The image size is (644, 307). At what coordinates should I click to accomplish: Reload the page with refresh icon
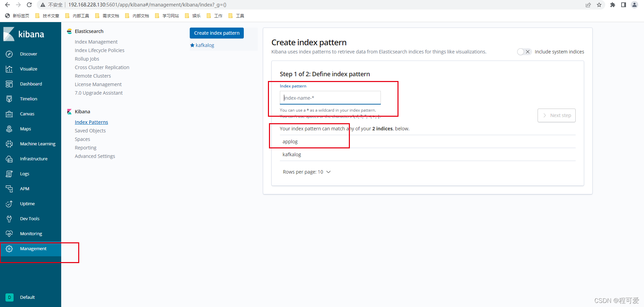pos(29,5)
